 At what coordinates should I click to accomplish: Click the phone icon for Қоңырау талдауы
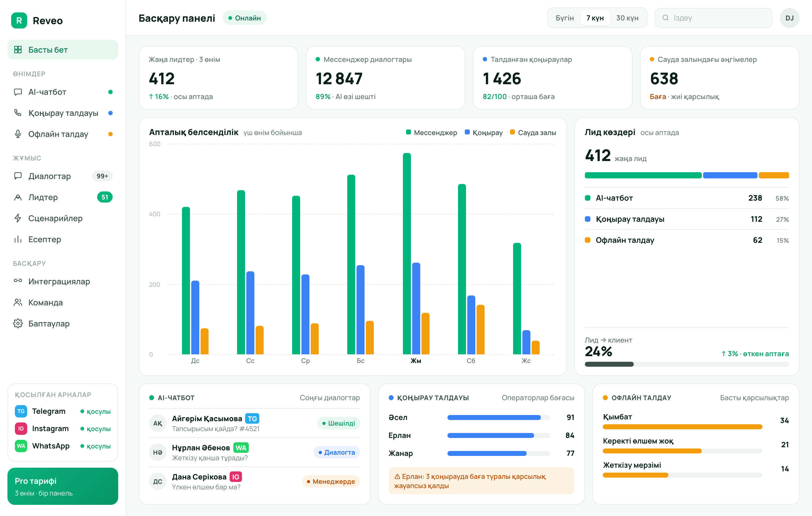pyautogui.click(x=18, y=113)
